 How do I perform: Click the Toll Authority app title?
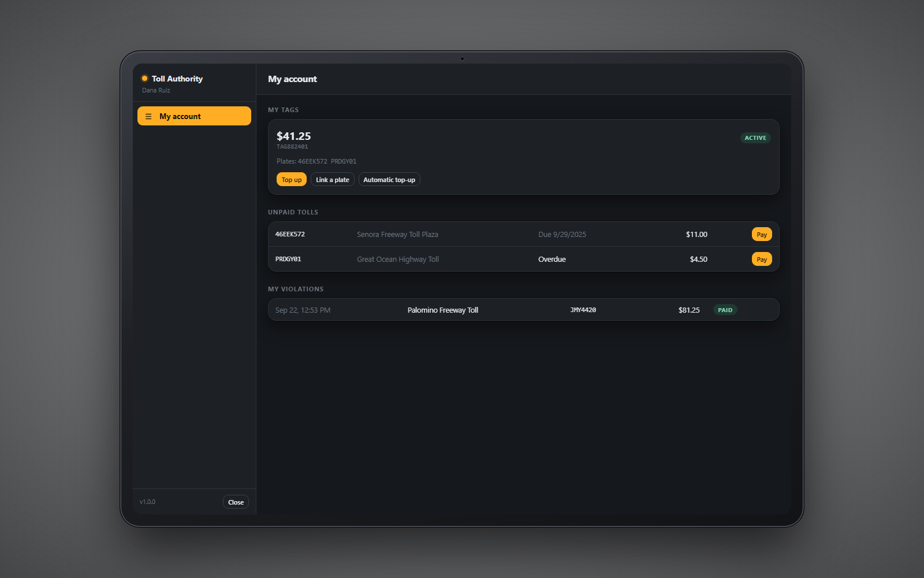[177, 79]
